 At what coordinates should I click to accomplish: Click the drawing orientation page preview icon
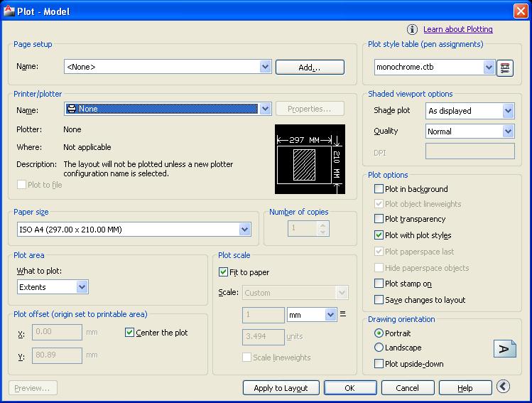point(504,348)
